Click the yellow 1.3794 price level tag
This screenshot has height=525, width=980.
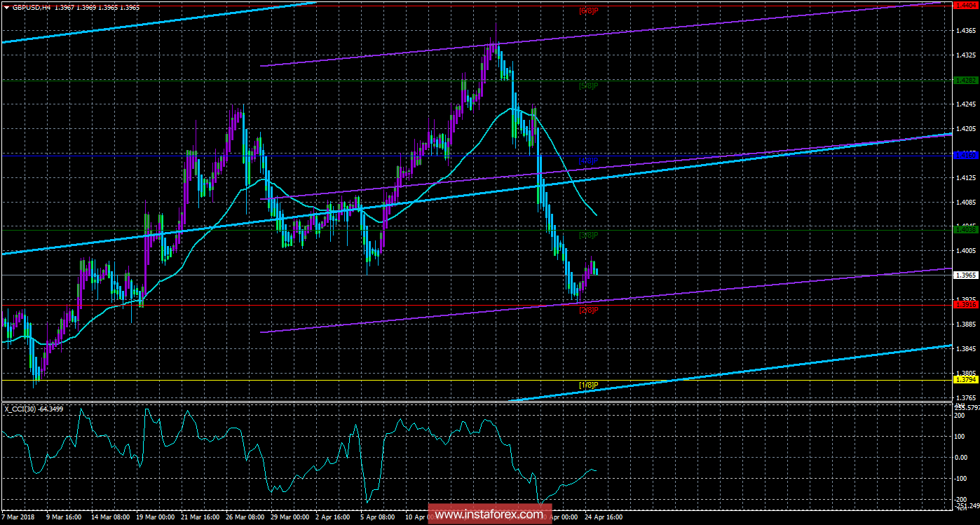coord(966,380)
